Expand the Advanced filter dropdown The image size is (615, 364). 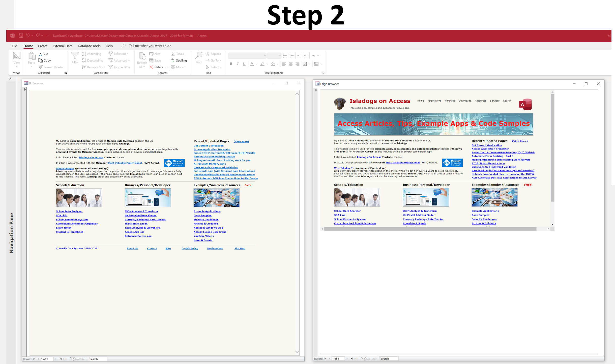[129, 60]
